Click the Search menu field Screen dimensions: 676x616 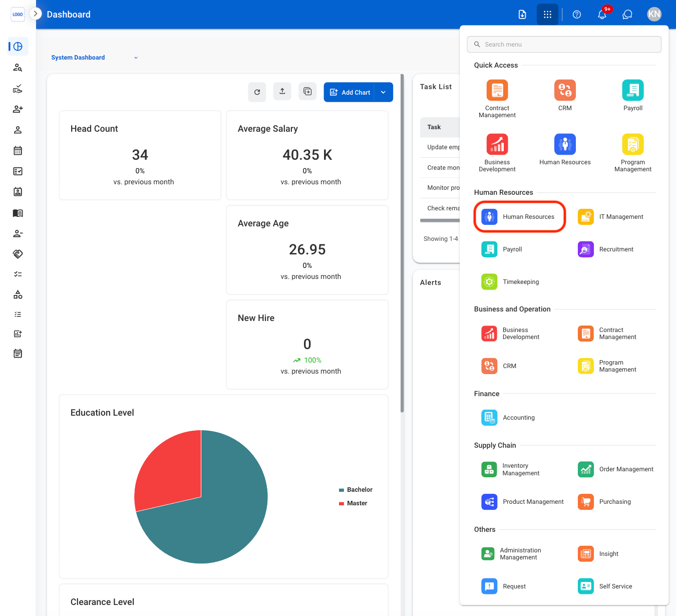[564, 44]
